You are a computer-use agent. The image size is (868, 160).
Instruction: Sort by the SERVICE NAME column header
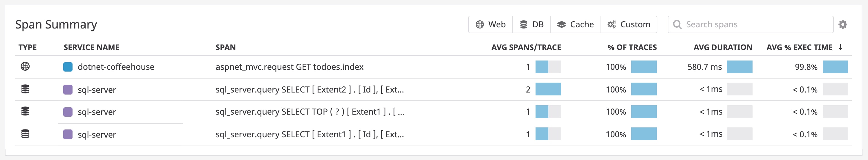click(91, 47)
